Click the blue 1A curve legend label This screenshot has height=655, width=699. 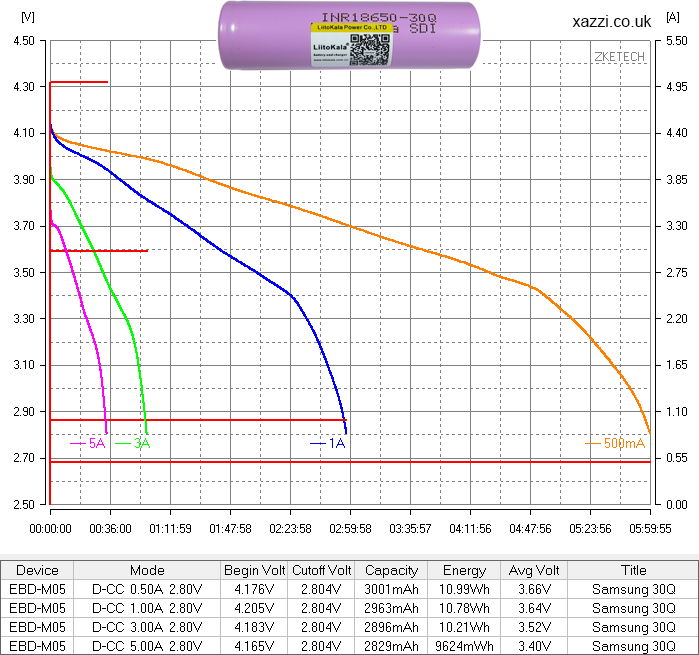point(328,443)
